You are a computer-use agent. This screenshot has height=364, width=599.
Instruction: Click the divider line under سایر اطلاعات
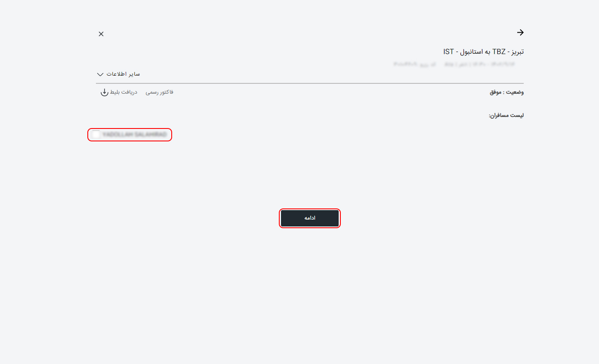click(x=310, y=83)
